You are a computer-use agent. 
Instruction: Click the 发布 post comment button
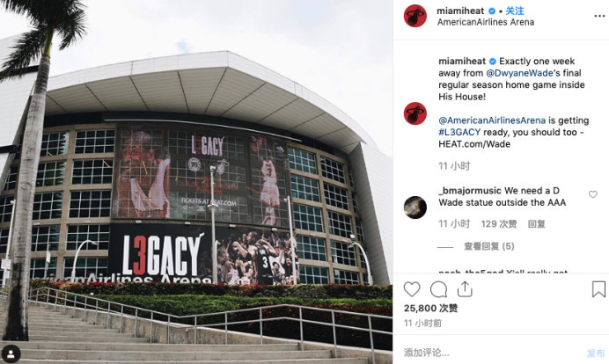(596, 353)
